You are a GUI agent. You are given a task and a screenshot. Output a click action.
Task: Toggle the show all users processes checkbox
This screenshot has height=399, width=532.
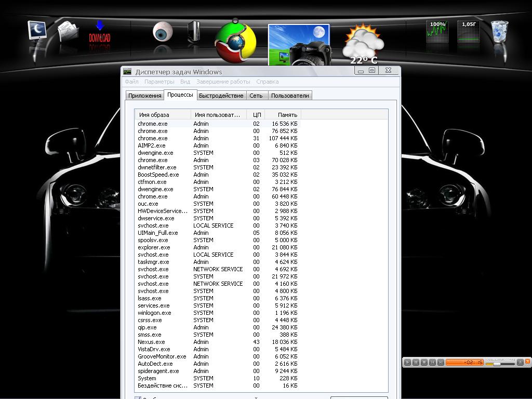138,398
